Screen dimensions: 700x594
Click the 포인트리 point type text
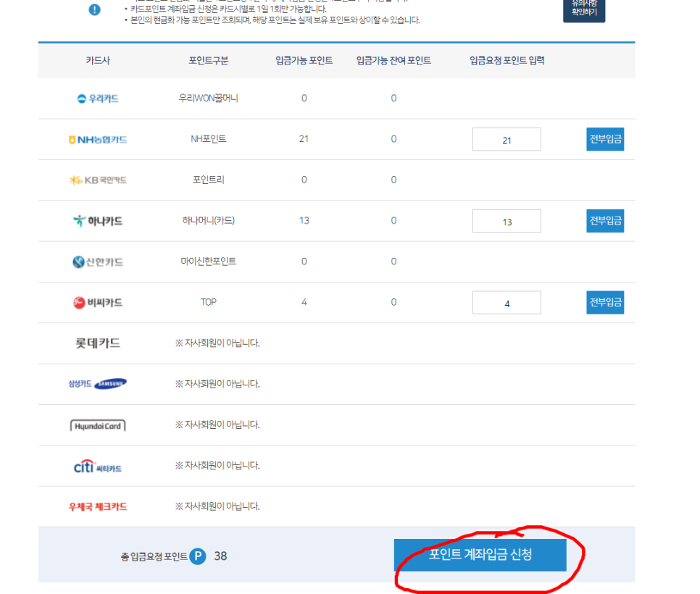coord(209,180)
